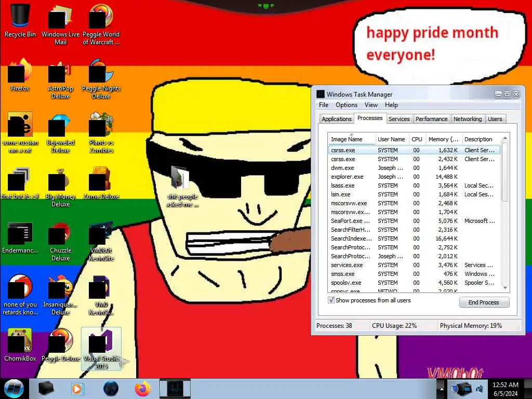Select VM0b0t KevinSite desktop icon

tap(101, 241)
